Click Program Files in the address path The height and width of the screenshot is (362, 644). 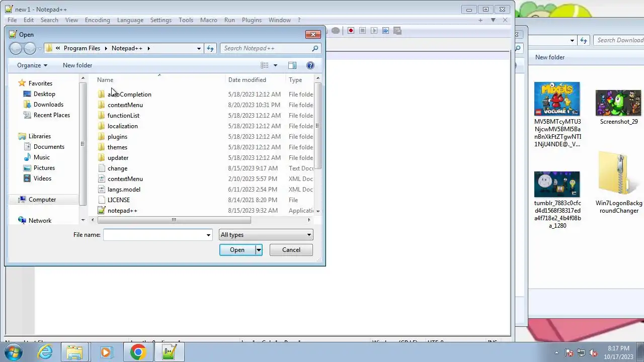click(x=82, y=48)
